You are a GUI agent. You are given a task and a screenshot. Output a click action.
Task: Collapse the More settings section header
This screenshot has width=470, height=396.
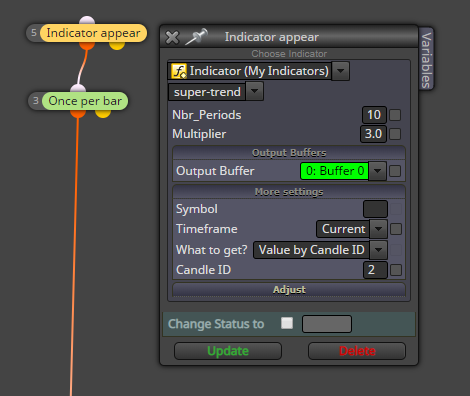pos(289,192)
